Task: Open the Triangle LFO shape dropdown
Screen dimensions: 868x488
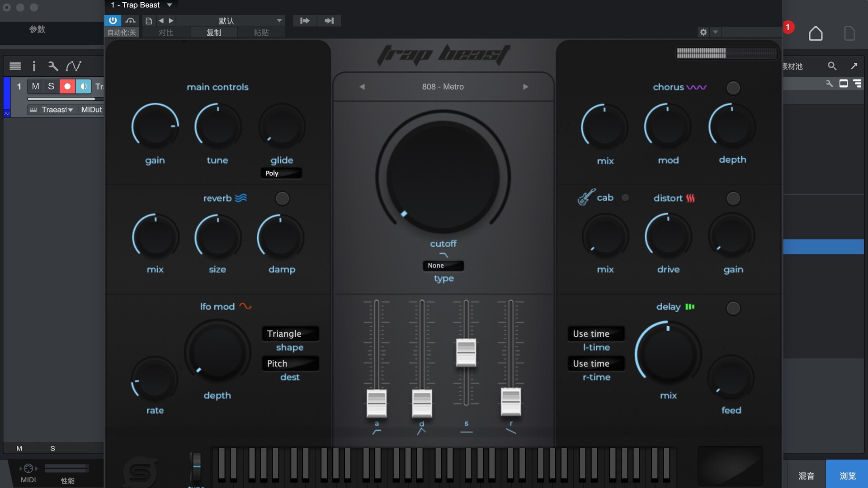Action: click(x=290, y=333)
